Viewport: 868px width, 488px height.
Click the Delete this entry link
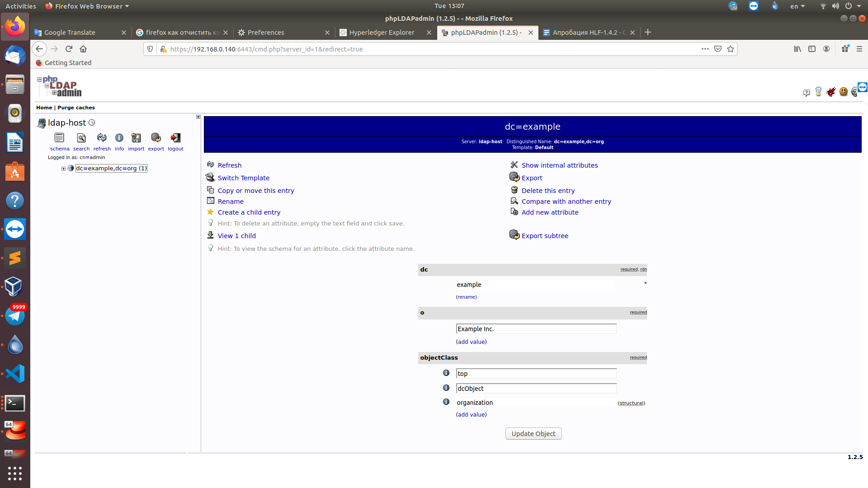548,191
